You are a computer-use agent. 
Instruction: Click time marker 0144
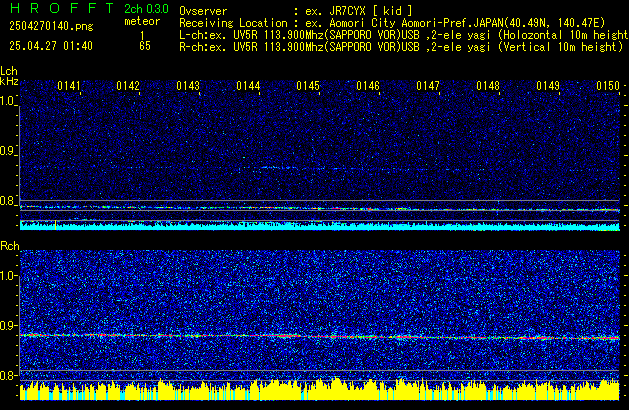pos(248,86)
